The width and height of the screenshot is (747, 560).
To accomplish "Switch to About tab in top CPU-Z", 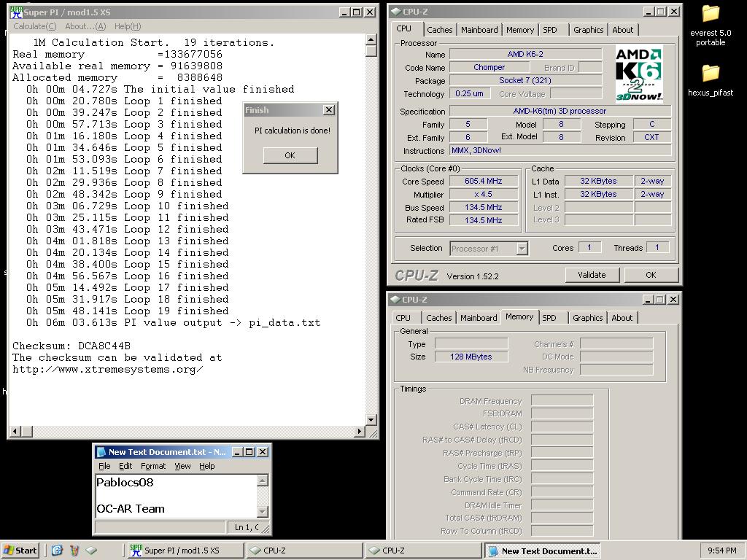I will (x=623, y=30).
